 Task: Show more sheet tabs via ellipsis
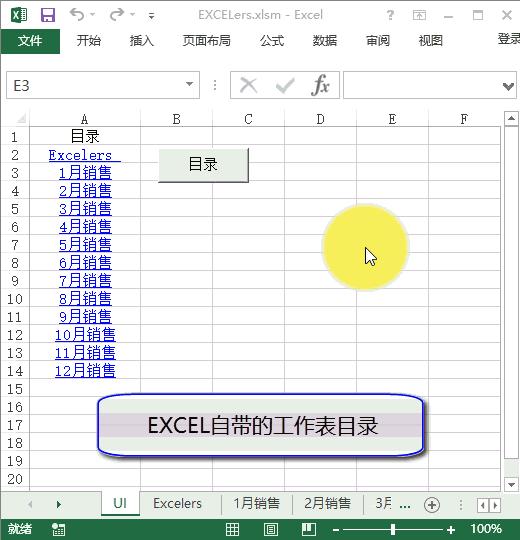405,506
